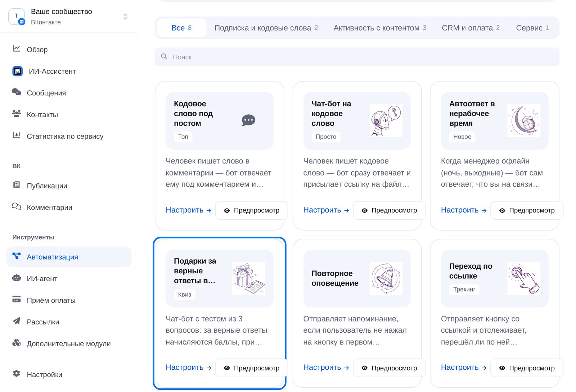The image size is (576, 392).
Task: Switch to CRM и оплата tab
Action: [x=471, y=28]
